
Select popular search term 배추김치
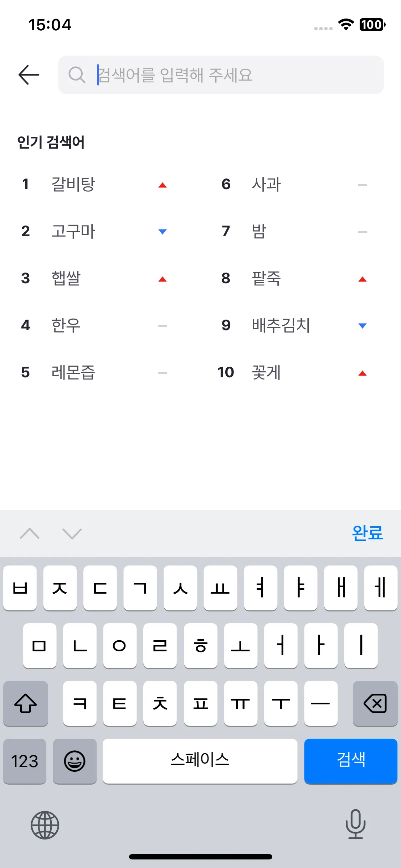[281, 325]
